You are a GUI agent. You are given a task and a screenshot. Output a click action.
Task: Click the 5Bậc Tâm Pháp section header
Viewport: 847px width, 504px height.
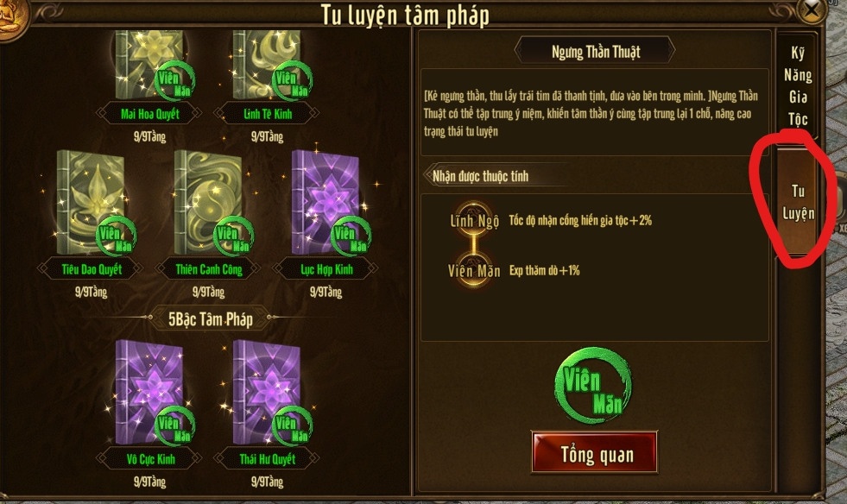[210, 318]
